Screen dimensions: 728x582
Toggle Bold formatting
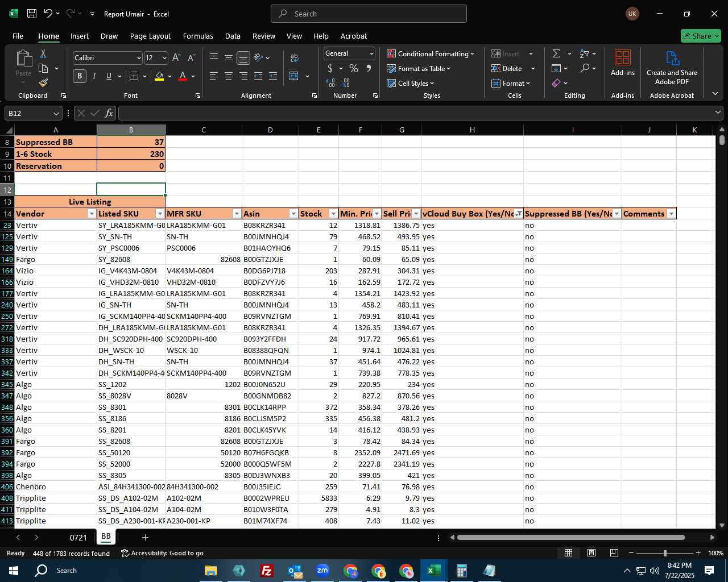click(x=80, y=76)
